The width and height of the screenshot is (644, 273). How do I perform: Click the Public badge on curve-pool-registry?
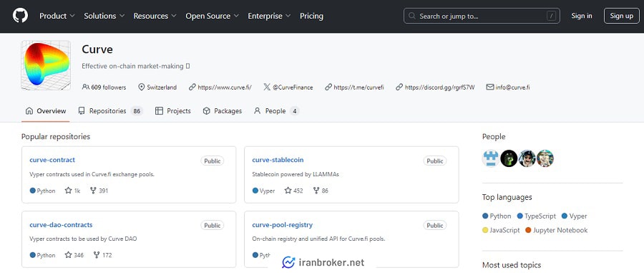pyautogui.click(x=435, y=225)
